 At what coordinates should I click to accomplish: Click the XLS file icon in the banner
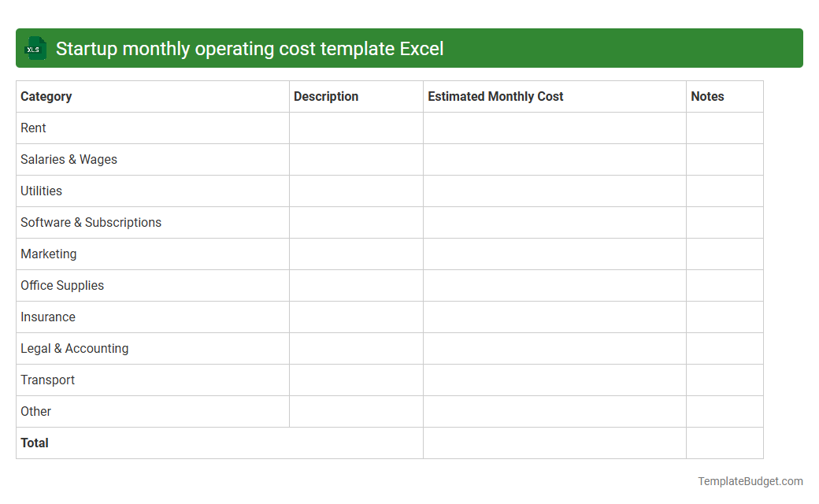[x=35, y=48]
